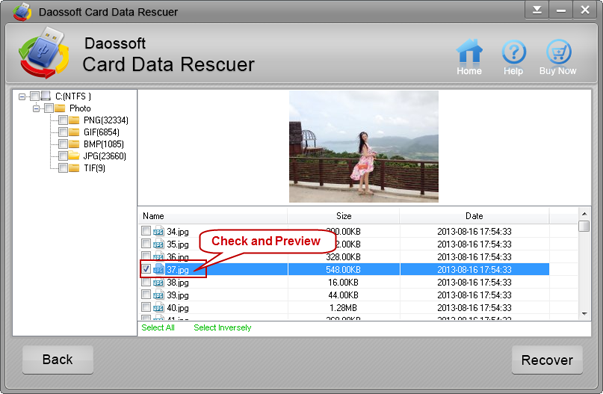Viewport: 603px width, 394px height.
Task: Check the TIF(9) folder checkbox
Action: coord(63,168)
